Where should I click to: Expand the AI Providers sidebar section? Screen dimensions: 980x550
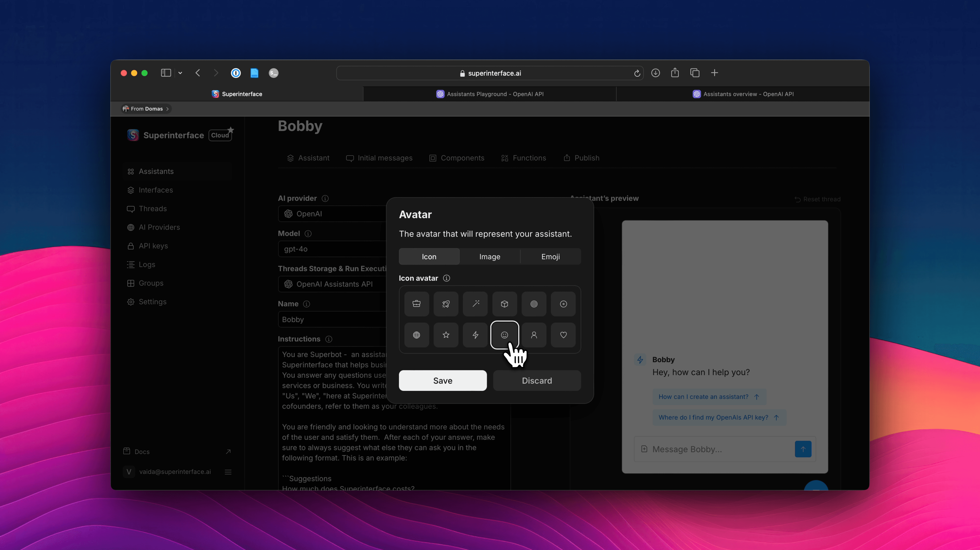(x=160, y=227)
